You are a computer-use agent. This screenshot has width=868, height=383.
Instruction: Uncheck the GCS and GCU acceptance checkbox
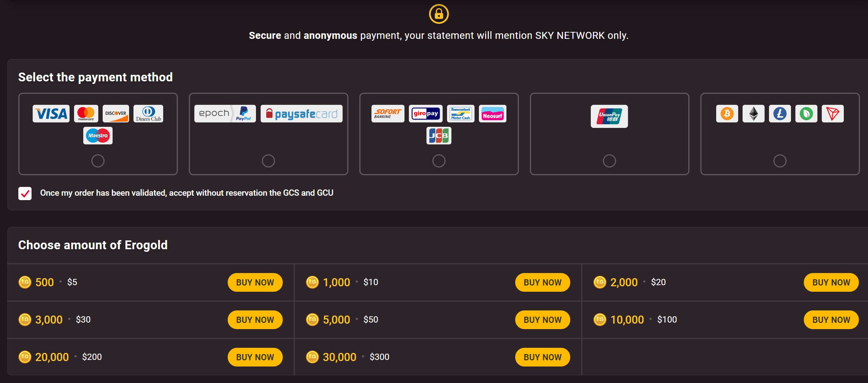[x=25, y=193]
